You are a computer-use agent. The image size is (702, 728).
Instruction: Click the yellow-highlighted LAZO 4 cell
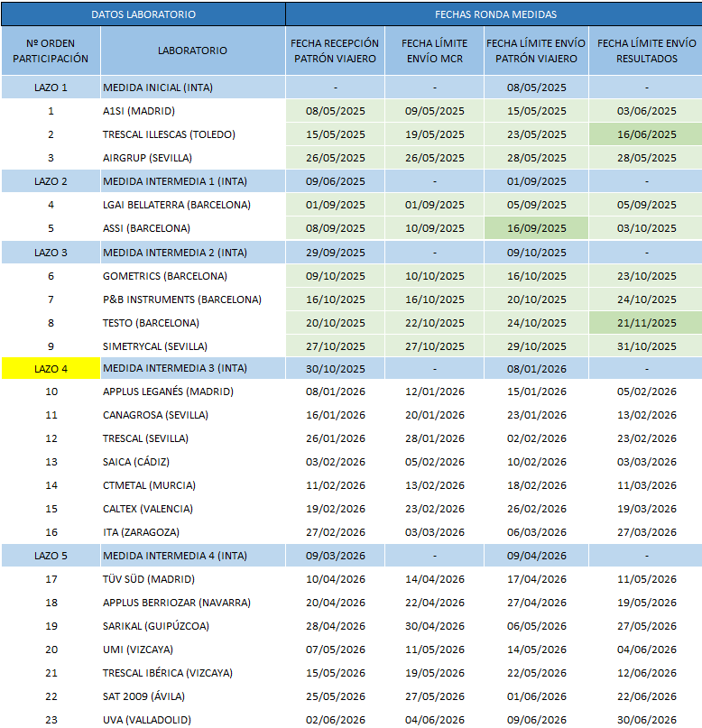tap(51, 368)
